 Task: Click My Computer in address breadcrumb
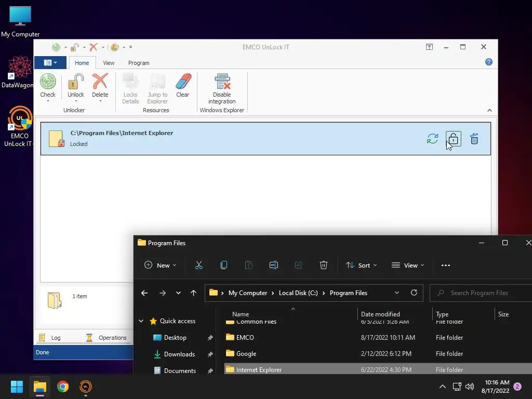pyautogui.click(x=248, y=293)
